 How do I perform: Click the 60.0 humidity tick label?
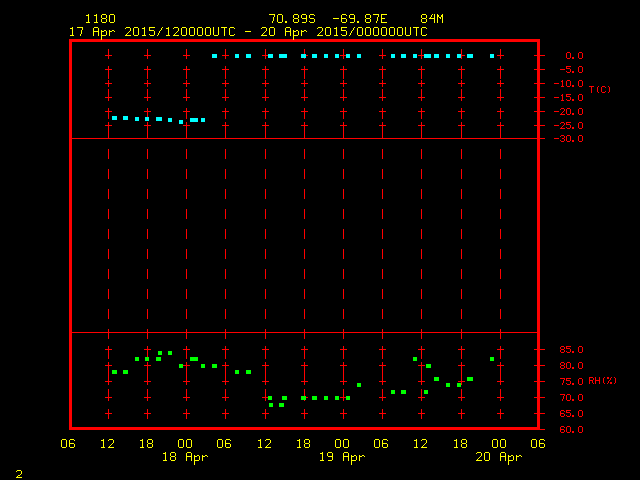click(571, 430)
